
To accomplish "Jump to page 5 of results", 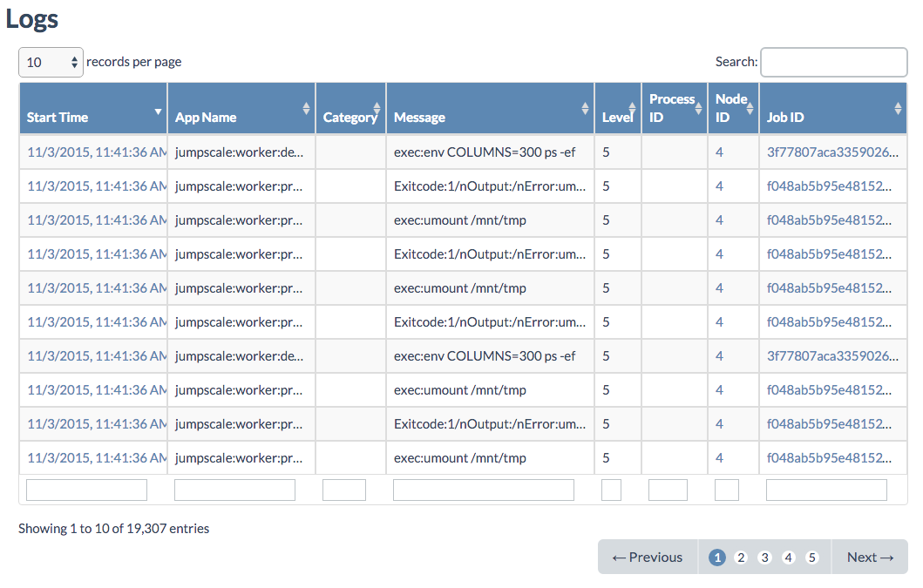I will click(812, 558).
